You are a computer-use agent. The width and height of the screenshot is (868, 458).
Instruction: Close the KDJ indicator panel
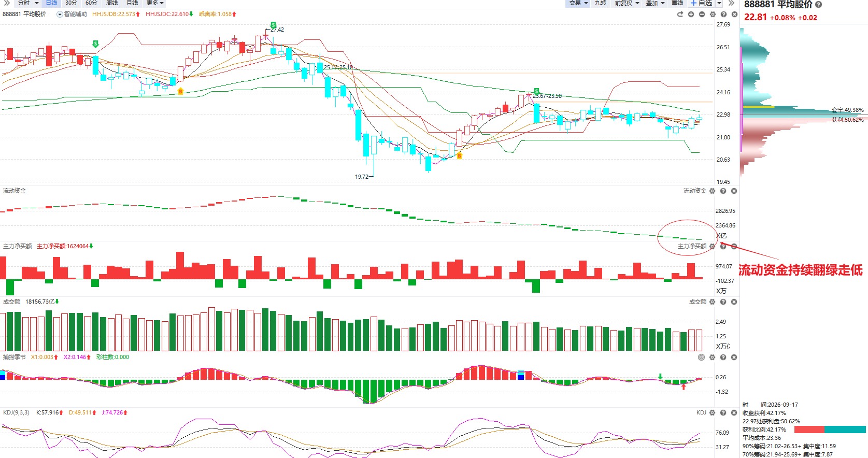(x=734, y=412)
